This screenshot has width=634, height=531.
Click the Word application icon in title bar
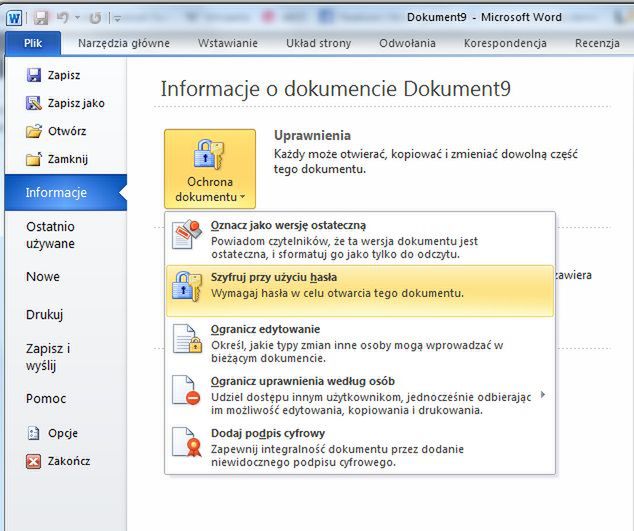click(x=14, y=18)
